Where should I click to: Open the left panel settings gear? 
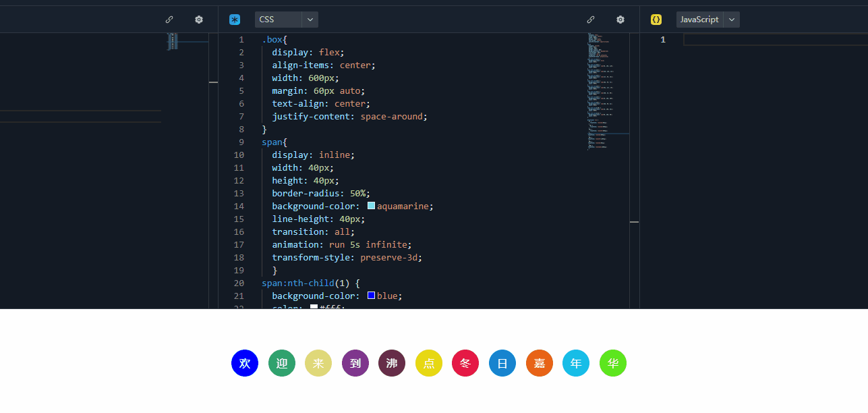(199, 20)
